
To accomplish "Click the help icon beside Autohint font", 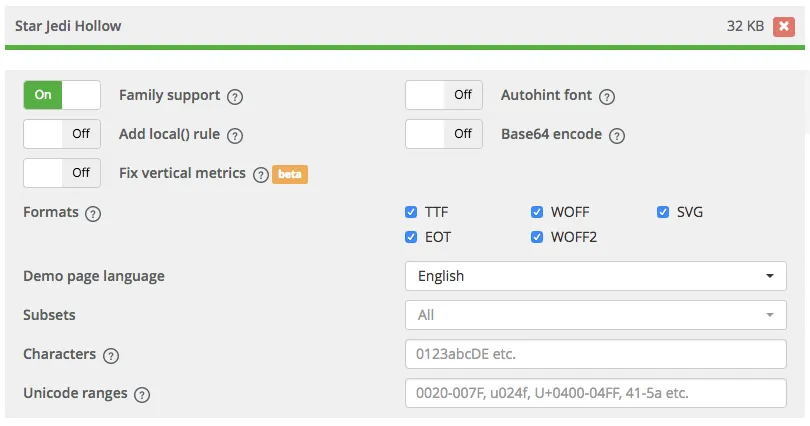I will 606,97.
